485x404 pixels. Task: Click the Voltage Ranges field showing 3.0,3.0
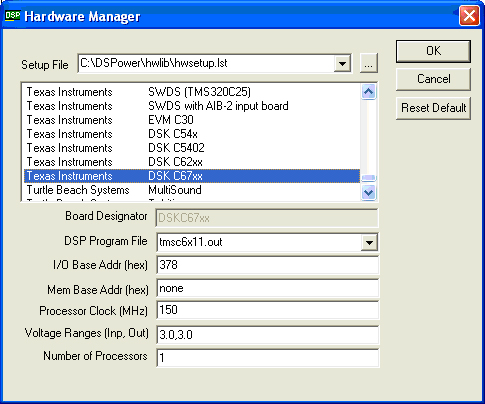tap(267, 335)
